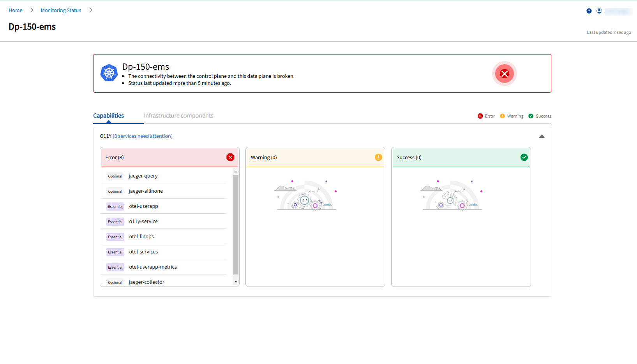Viewport: 637px width, 364px height.
Task: Click the Success legend icon
Action: (531, 116)
